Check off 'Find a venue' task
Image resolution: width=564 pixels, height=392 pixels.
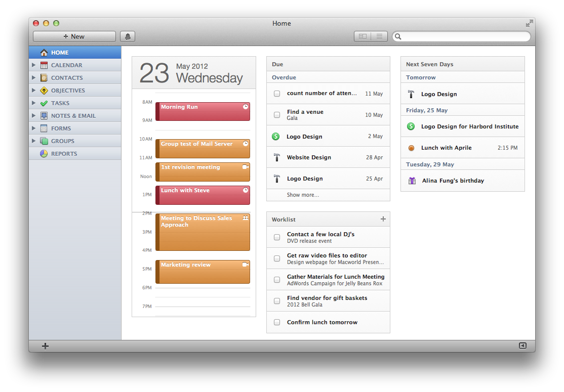click(277, 115)
